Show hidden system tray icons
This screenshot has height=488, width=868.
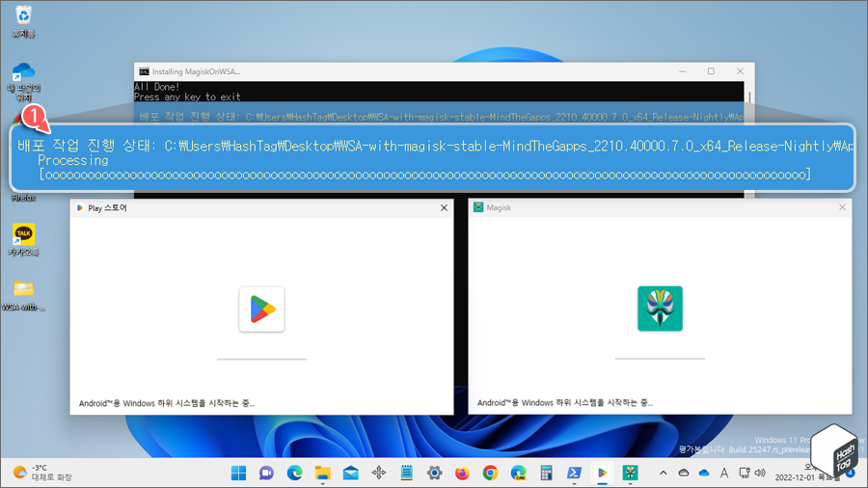664,474
